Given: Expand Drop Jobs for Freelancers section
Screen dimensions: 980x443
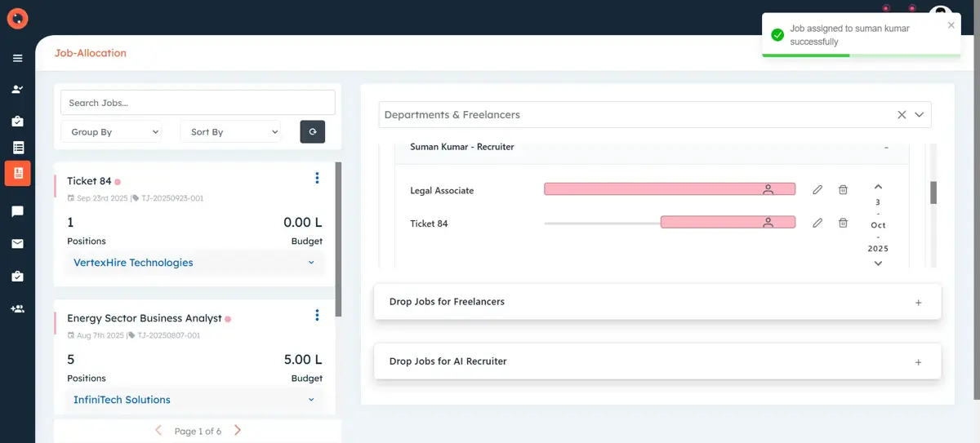Looking at the screenshot, I should point(918,303).
